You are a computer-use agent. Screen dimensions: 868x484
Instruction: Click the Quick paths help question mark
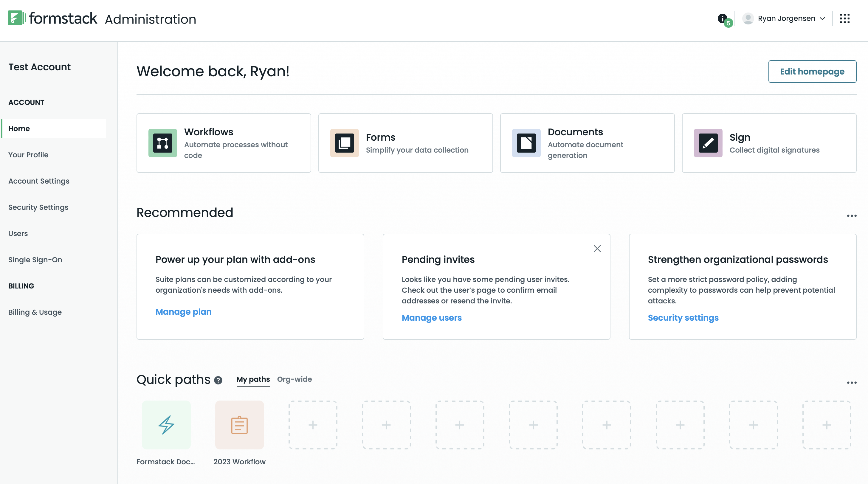(x=218, y=381)
